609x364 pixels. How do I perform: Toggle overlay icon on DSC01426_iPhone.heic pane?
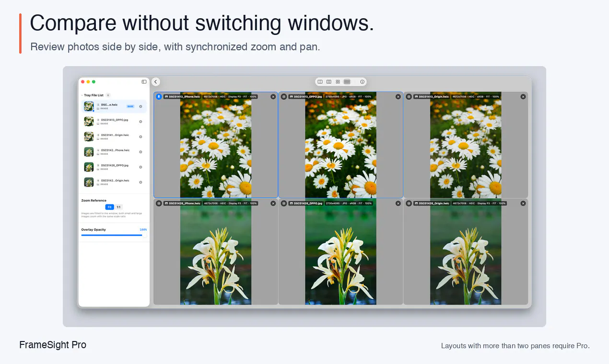[x=159, y=204]
